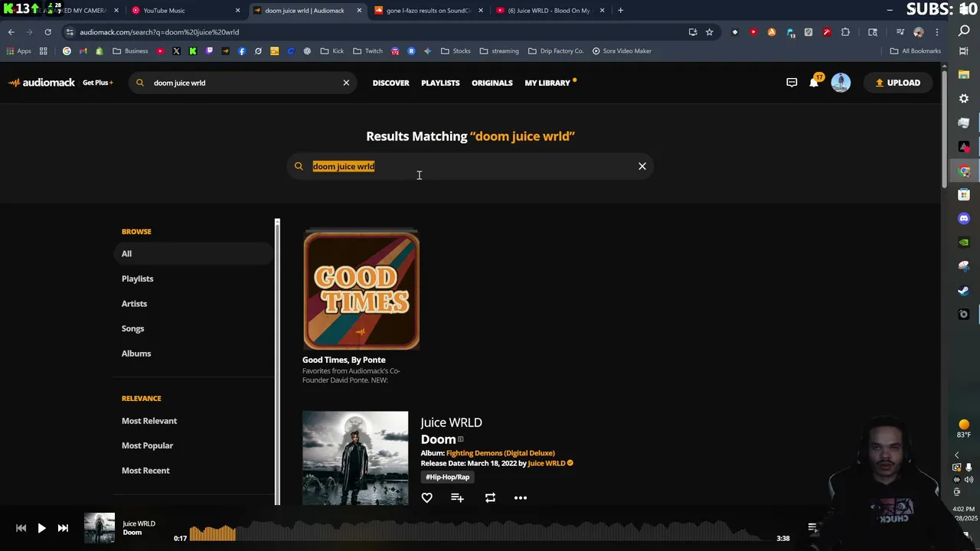Viewport: 980px width, 551px height.
Task: Open the Twitch bookmarks folder
Action: (368, 51)
